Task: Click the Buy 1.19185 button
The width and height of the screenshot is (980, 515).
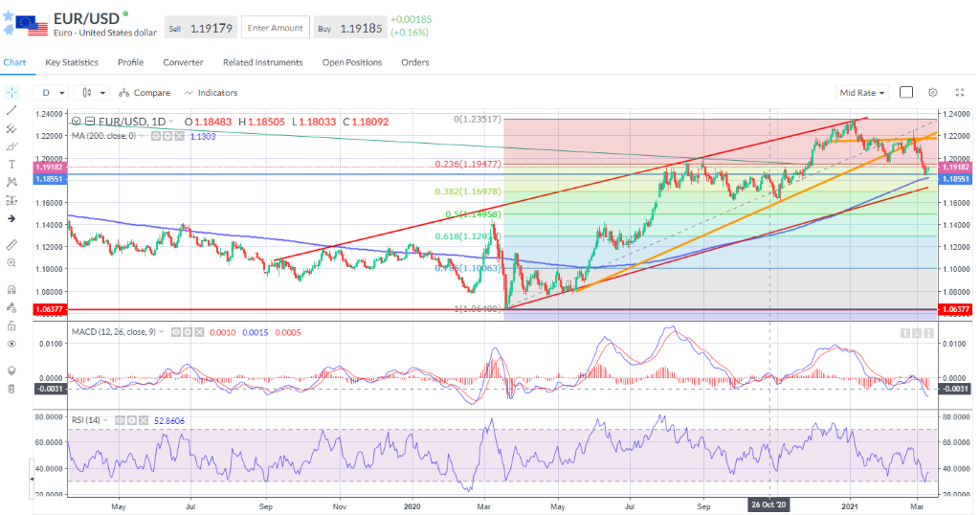Action: tap(349, 28)
